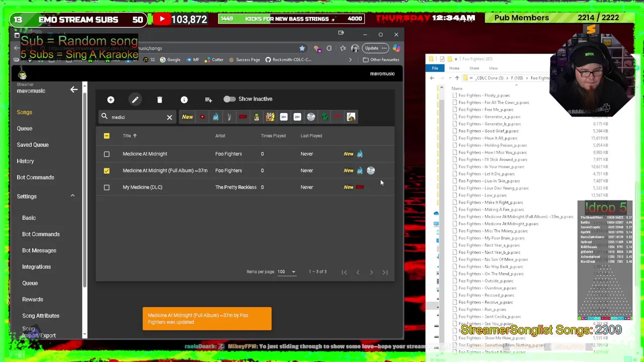Open History in the sidebar
Screen dimensions: 644x362
click(x=25, y=161)
